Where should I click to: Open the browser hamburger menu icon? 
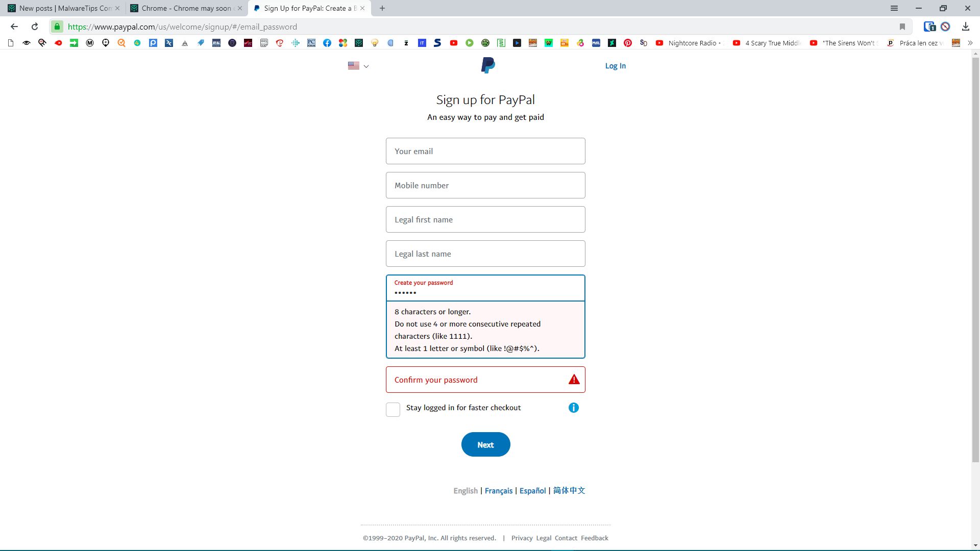tap(894, 8)
